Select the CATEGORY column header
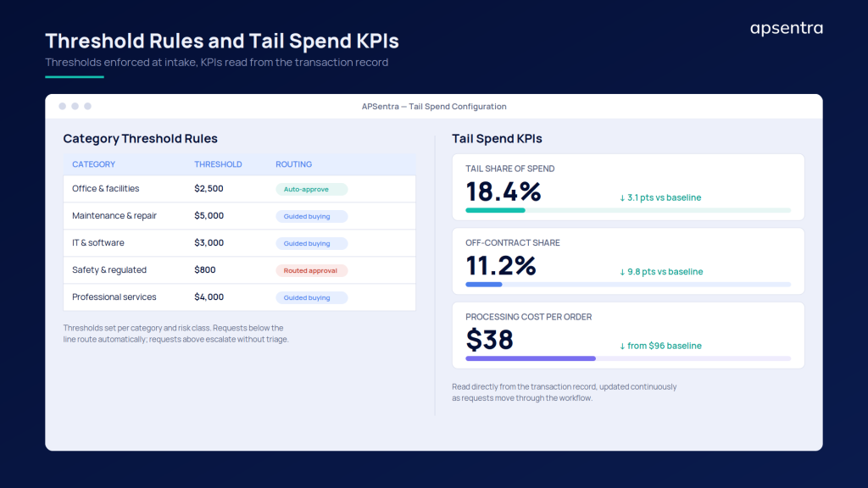The image size is (868, 488). (93, 164)
